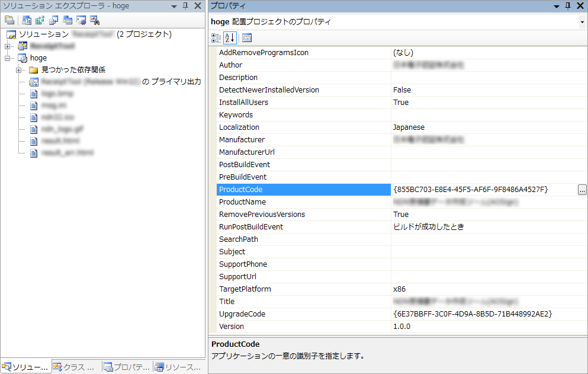Collapse the hoge project node
This screenshot has width=588, height=374.
pos(8,58)
